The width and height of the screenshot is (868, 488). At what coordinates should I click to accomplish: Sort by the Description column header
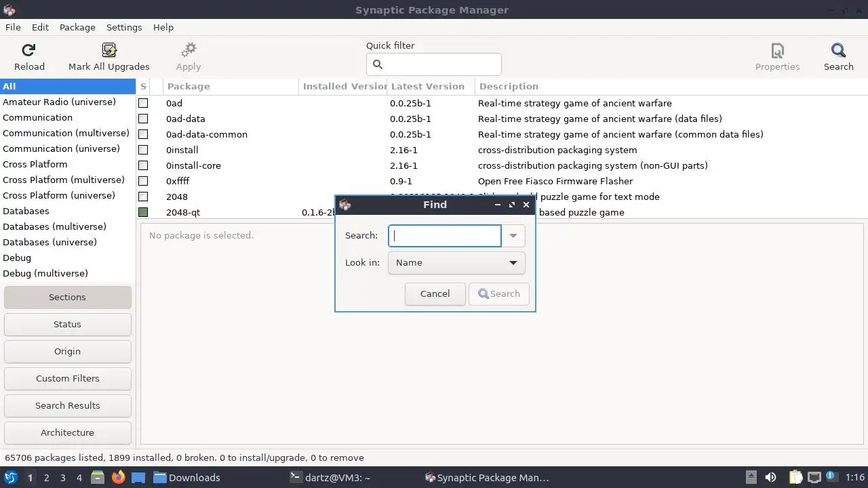(671, 87)
